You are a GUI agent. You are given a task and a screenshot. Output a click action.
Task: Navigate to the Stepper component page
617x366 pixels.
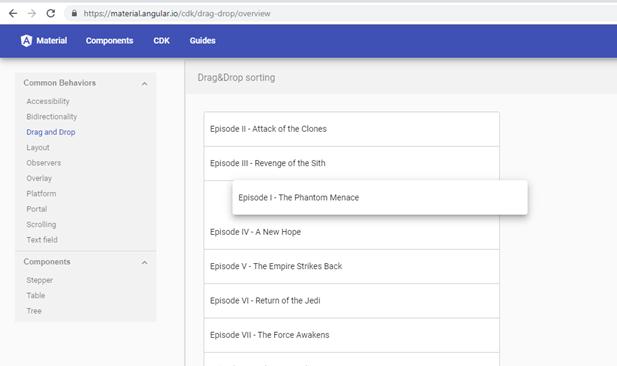click(x=39, y=280)
